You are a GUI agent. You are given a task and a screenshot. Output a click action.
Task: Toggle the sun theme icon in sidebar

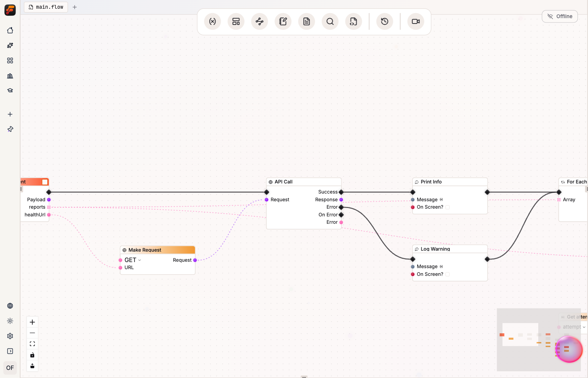pos(10,321)
